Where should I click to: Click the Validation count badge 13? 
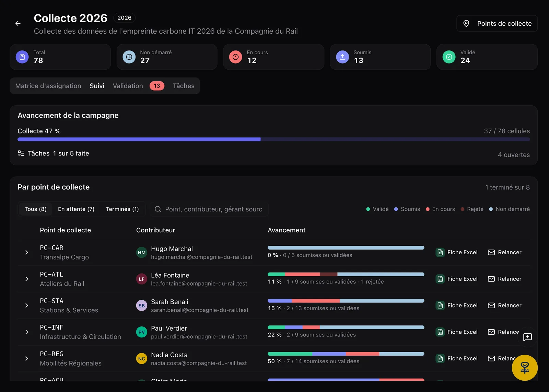pos(157,86)
